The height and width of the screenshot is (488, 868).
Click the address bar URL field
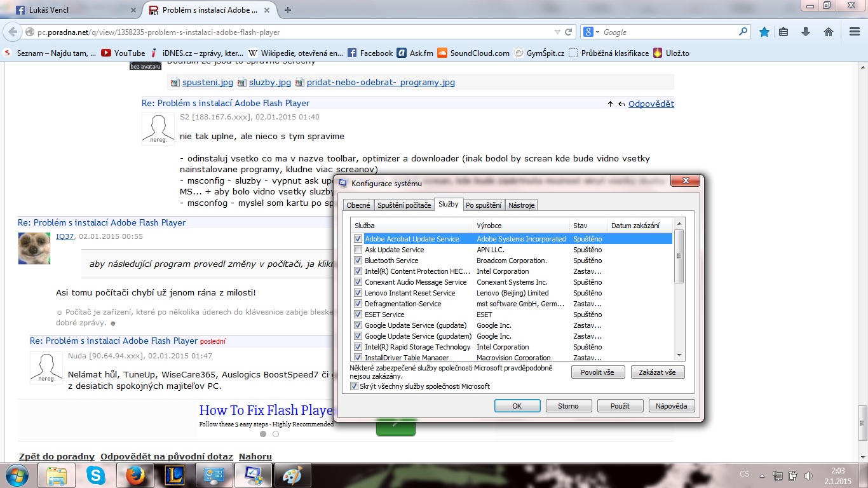click(x=292, y=32)
